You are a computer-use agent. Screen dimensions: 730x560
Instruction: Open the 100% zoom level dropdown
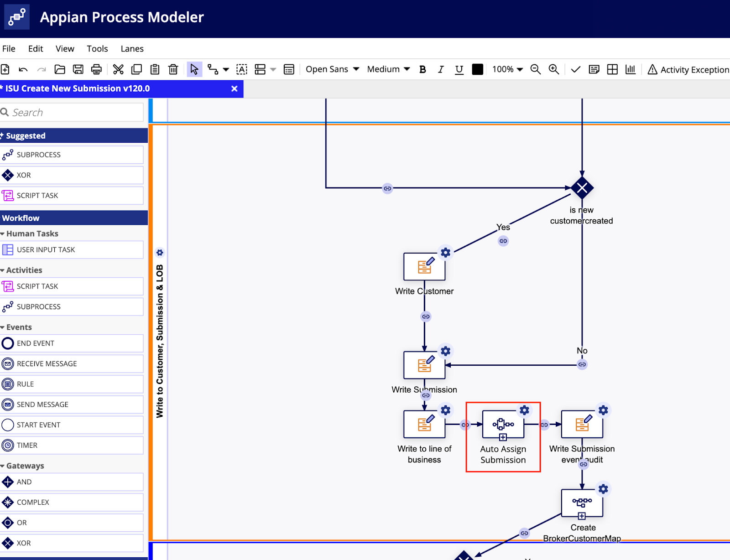tap(507, 69)
